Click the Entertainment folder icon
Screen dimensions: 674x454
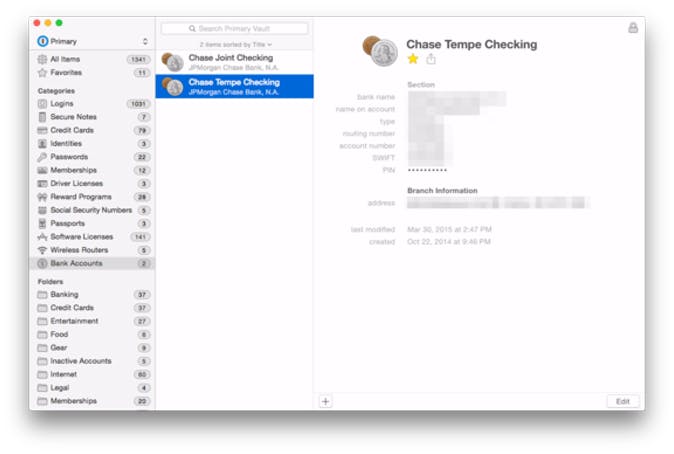(42, 322)
